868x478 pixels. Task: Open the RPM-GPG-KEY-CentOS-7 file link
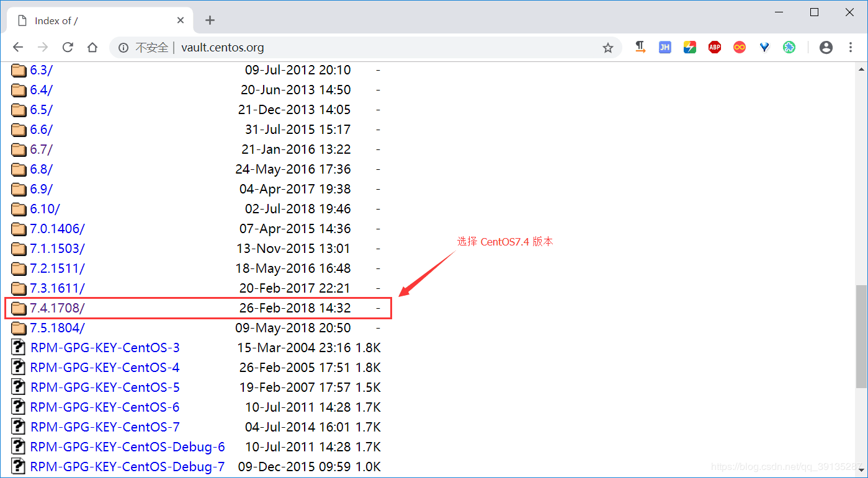[105, 427]
